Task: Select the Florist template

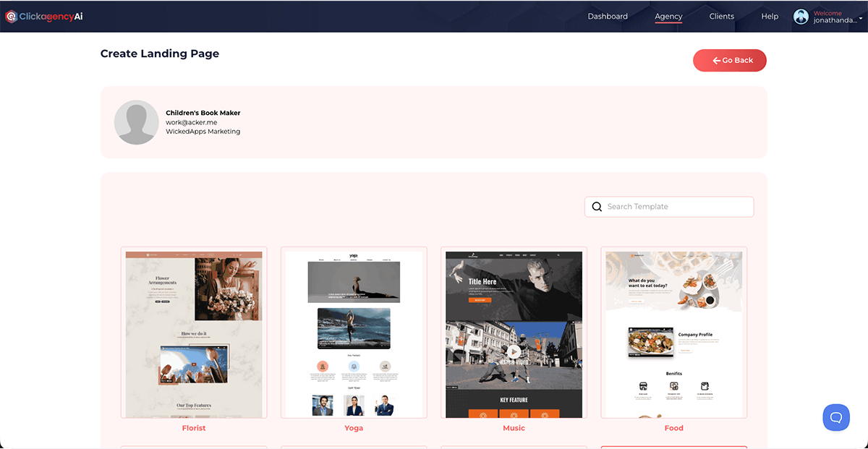Action: [194, 333]
